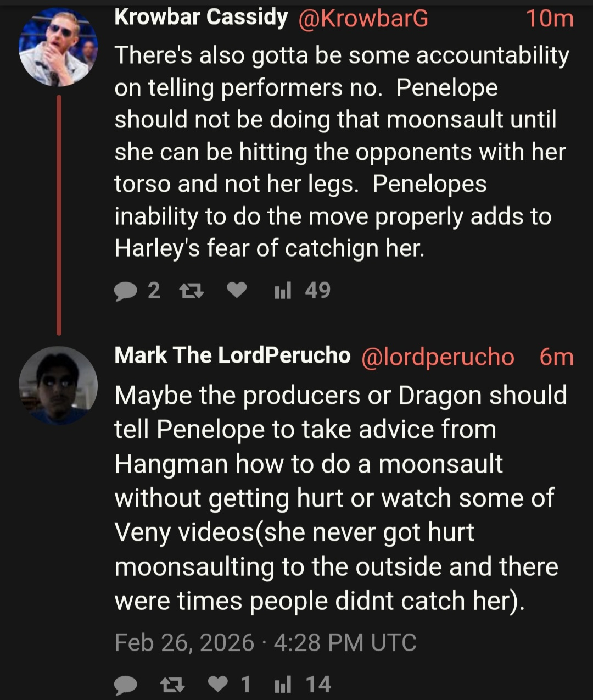The image size is (593, 700).
Task: Open view stats icon showing 49
Action: point(282,291)
